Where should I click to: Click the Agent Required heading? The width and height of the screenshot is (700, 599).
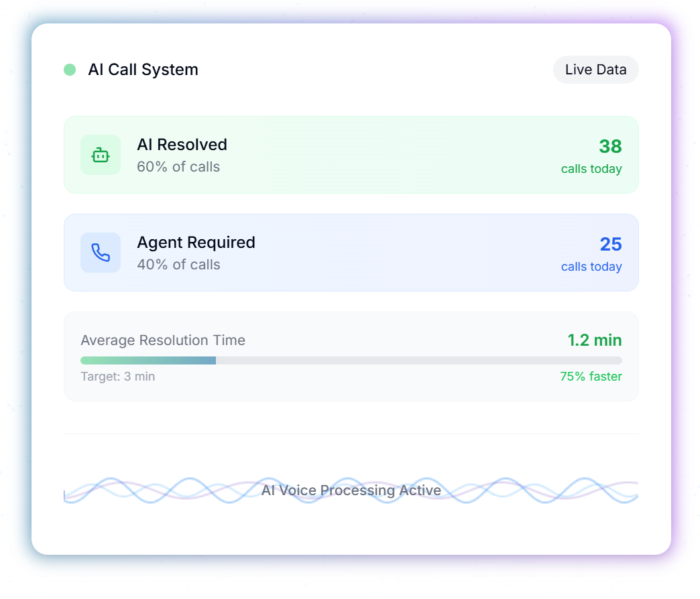tap(196, 243)
